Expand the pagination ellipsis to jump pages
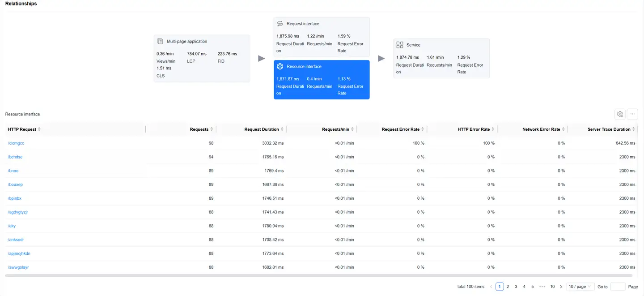644x296 pixels. click(x=542, y=287)
